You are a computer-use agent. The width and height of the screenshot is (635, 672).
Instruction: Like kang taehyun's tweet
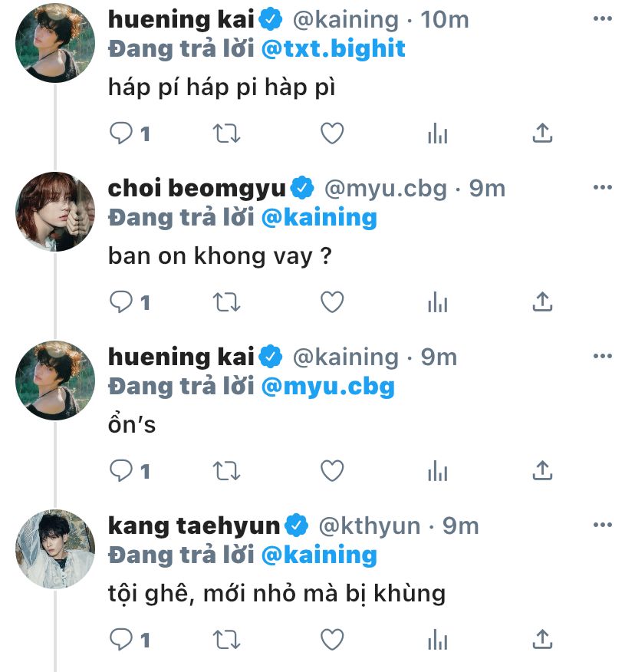331,639
